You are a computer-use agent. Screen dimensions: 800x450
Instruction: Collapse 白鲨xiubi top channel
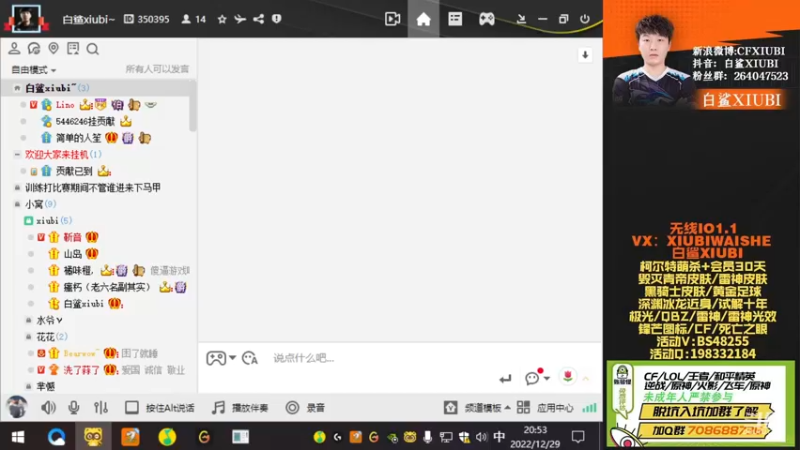click(17, 88)
